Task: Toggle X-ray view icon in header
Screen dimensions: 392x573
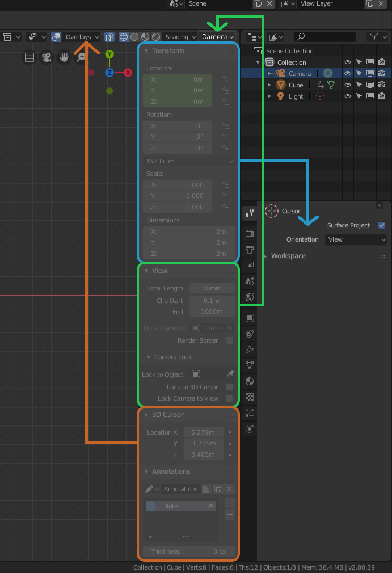Action: (109, 37)
